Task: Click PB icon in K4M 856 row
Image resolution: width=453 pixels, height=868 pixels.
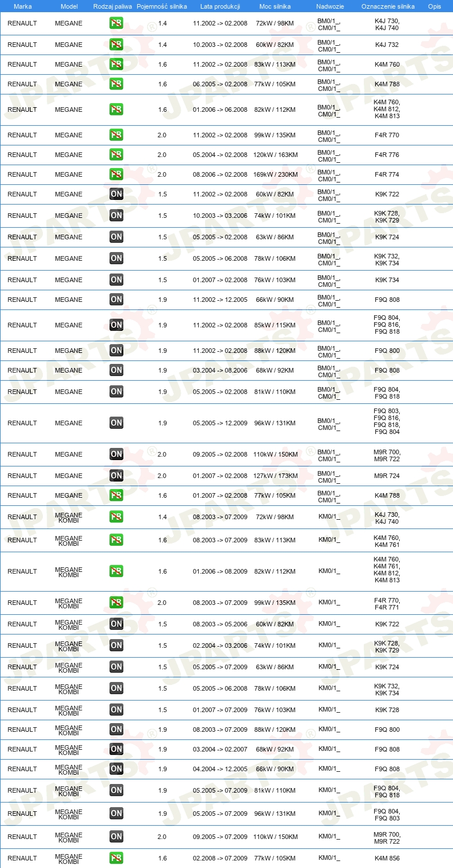Action: pos(116,858)
